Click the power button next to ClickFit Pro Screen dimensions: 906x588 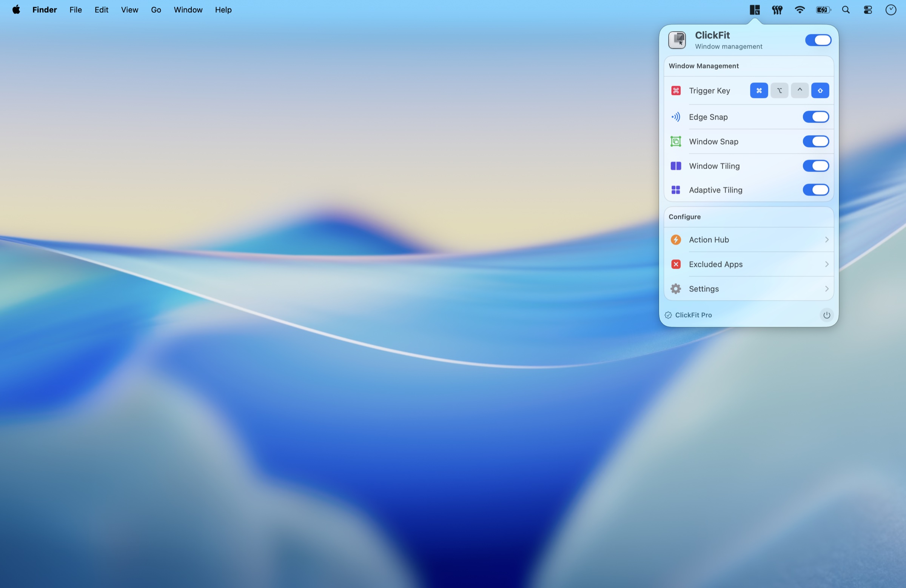[x=827, y=315]
